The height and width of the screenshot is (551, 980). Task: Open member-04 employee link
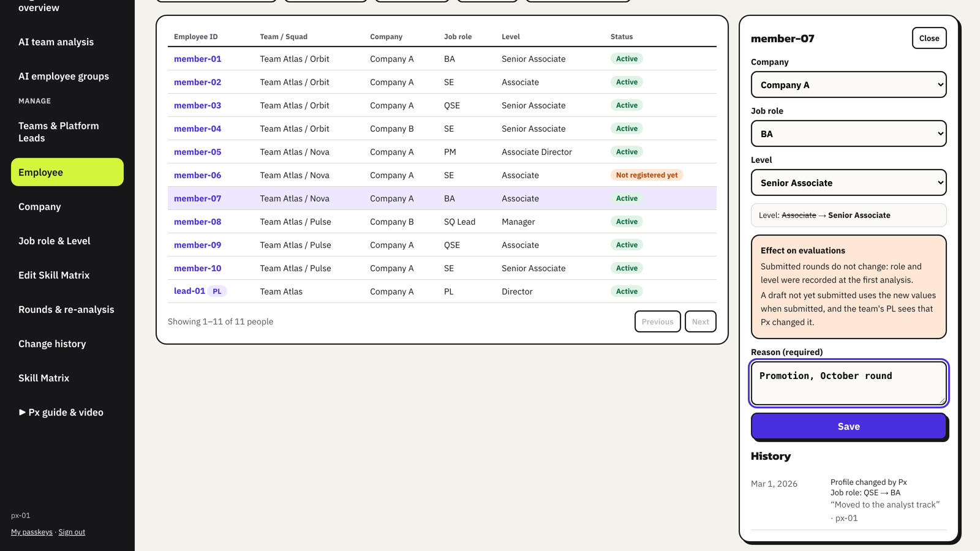pyautogui.click(x=197, y=129)
